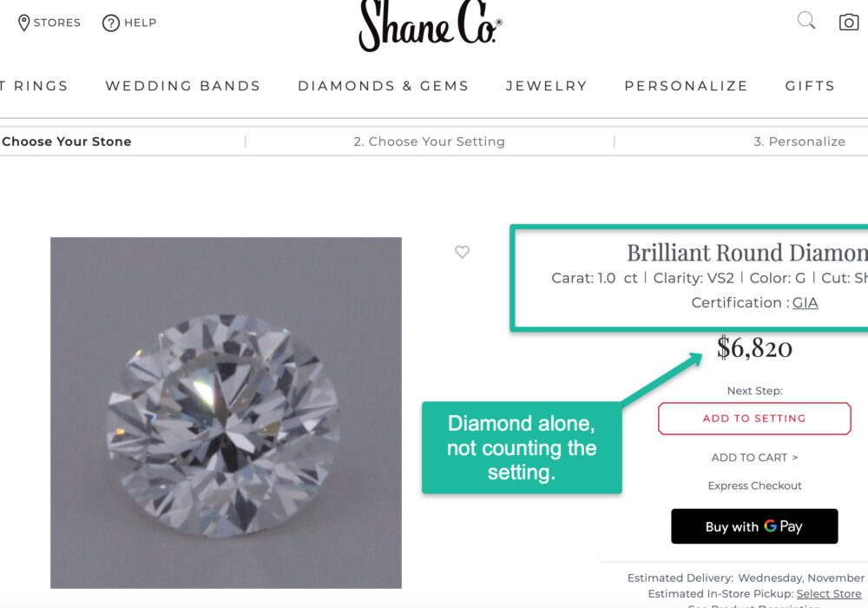Image resolution: width=868 pixels, height=608 pixels.
Task: Open the Personalize menu
Action: click(x=686, y=86)
